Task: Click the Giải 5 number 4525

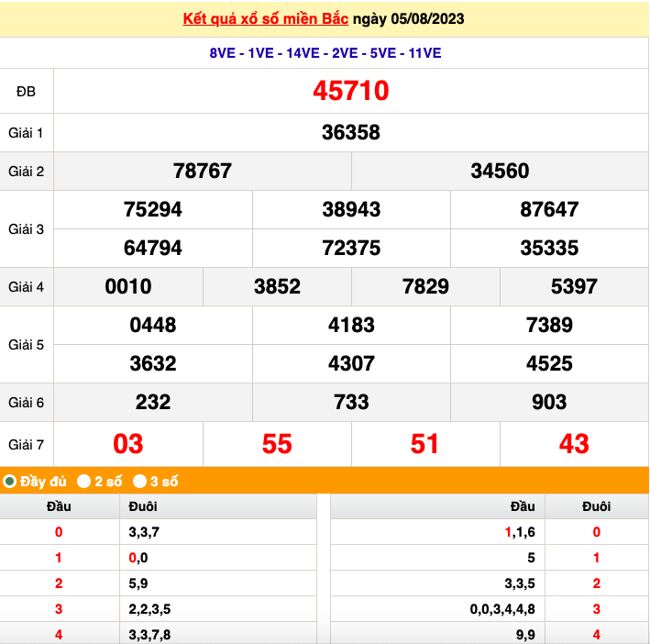Action: (549, 363)
